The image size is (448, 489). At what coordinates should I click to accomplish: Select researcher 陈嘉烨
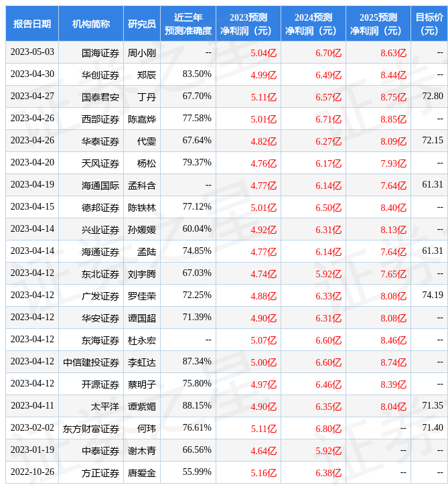(x=142, y=119)
